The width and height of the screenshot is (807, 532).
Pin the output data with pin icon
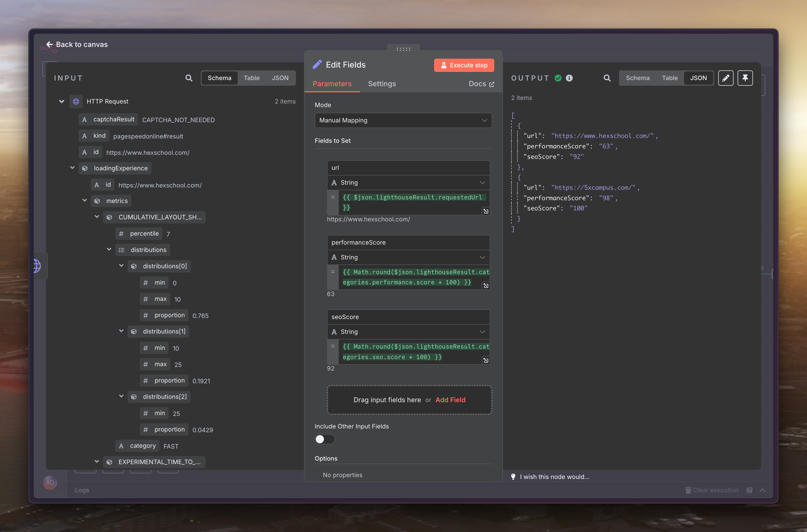click(745, 78)
